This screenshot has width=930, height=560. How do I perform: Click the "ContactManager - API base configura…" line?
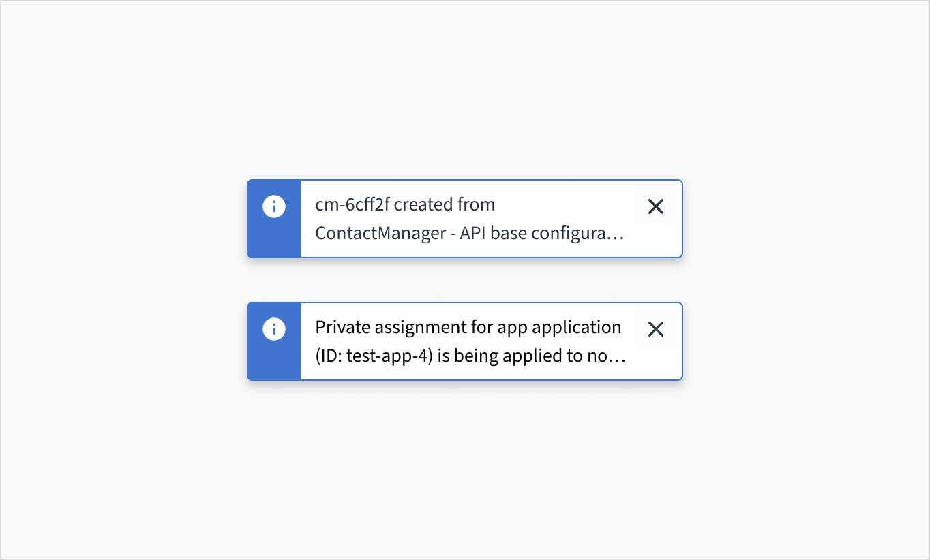(469, 233)
